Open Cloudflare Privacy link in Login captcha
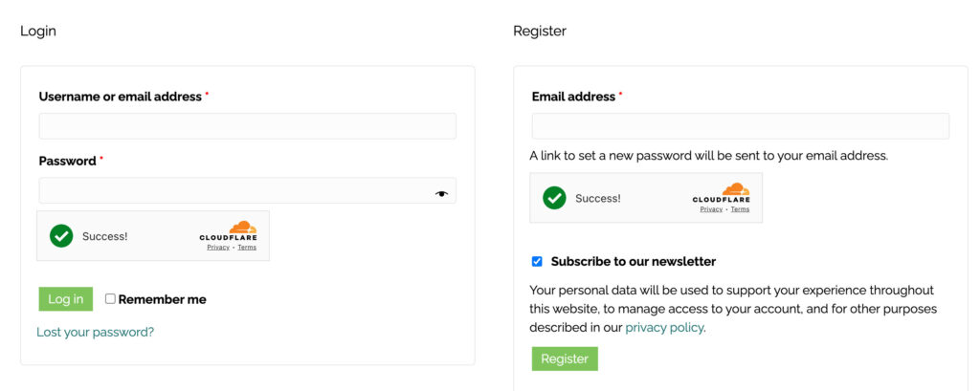 [x=218, y=248]
